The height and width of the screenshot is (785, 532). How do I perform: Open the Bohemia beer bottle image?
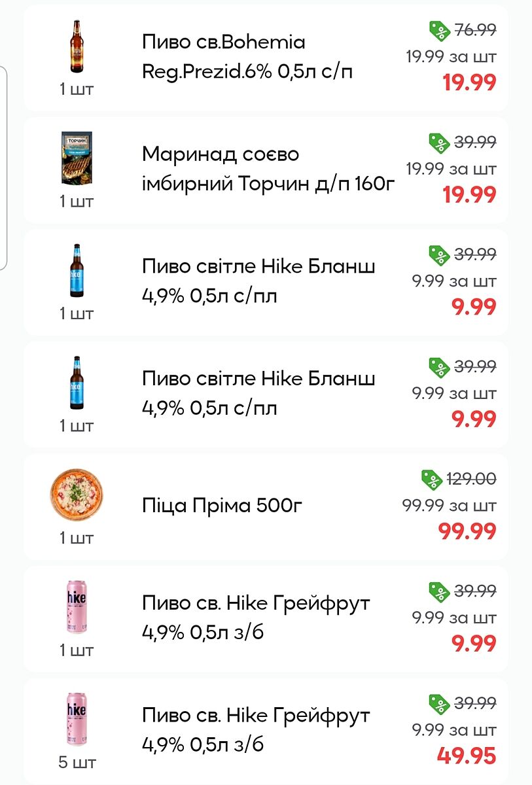coord(77,46)
